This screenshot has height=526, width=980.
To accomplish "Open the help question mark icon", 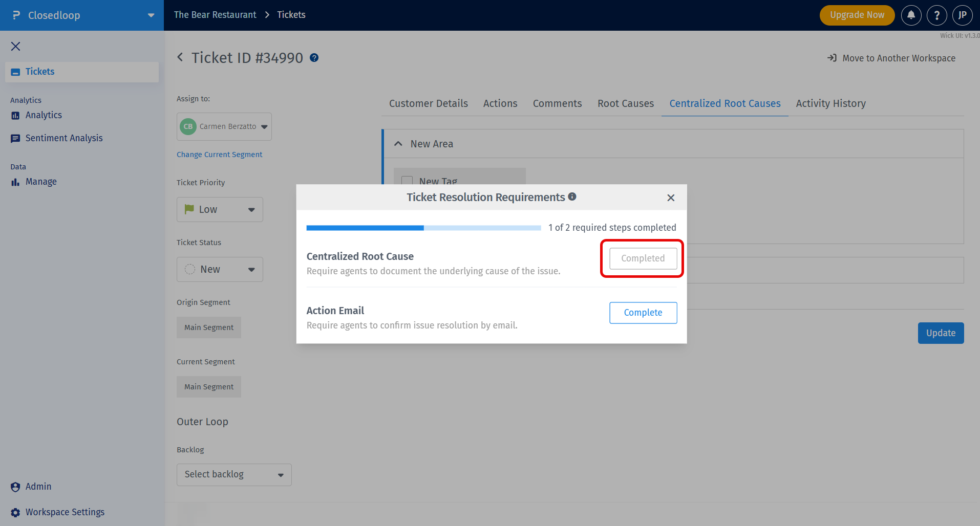I will coord(936,15).
